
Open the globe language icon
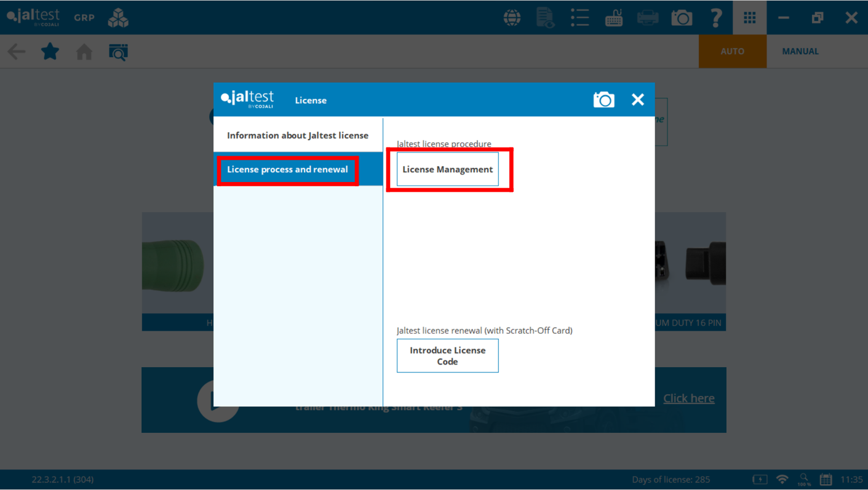(x=512, y=18)
